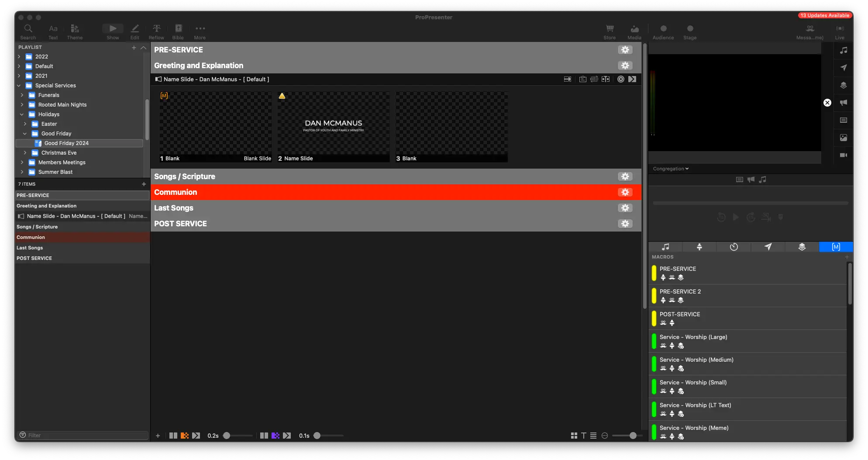
Task: Open settings gear for Songs / Scripture
Action: [x=625, y=176]
